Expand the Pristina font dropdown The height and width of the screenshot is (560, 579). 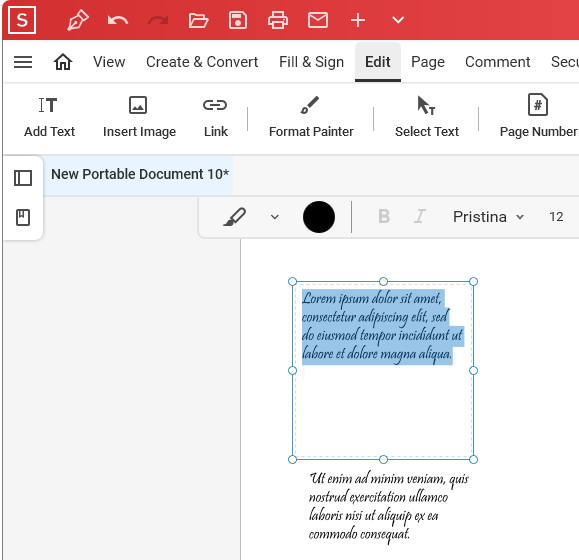point(488,217)
